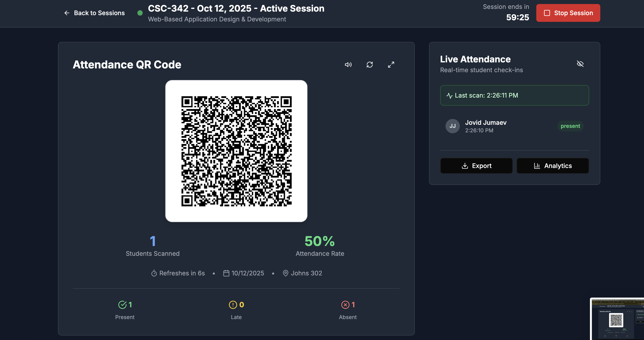Screen dimensions: 644x340
Task: Export the attendance list
Action: pyautogui.click(x=476, y=166)
